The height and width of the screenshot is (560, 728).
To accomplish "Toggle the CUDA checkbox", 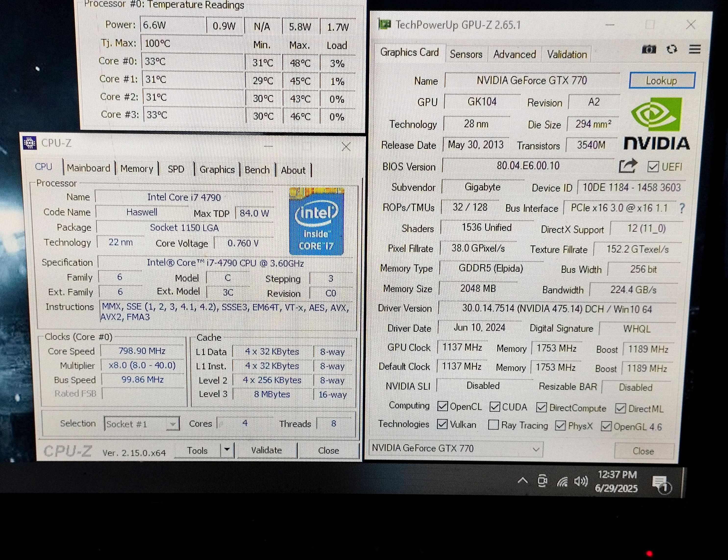I will tap(495, 407).
